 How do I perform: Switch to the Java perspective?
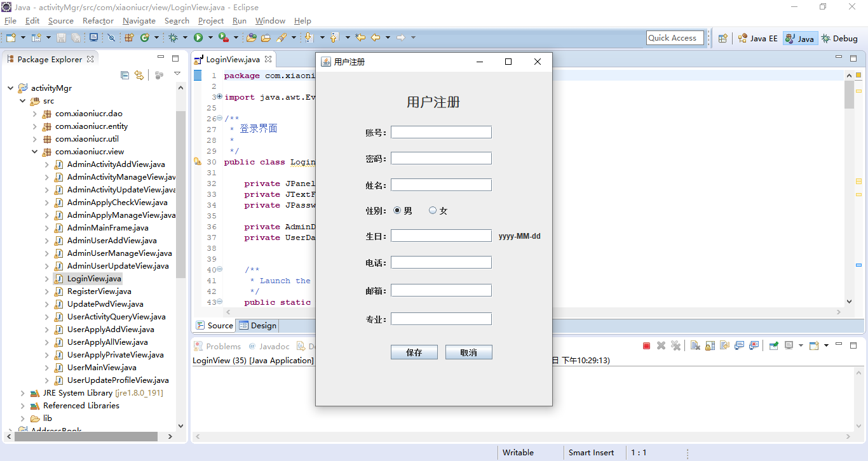click(799, 38)
